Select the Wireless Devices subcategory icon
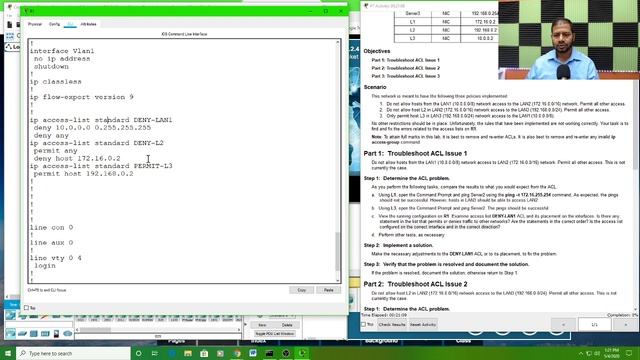The width and height of the screenshot is (640, 360). (45, 333)
